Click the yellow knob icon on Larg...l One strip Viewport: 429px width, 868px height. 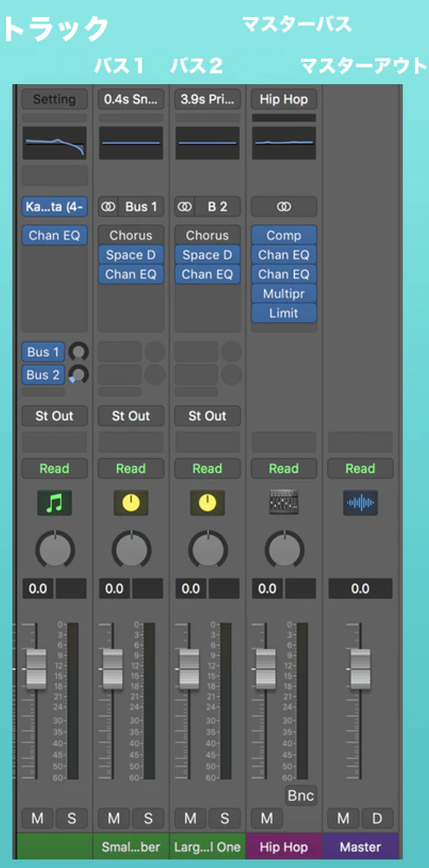(208, 503)
